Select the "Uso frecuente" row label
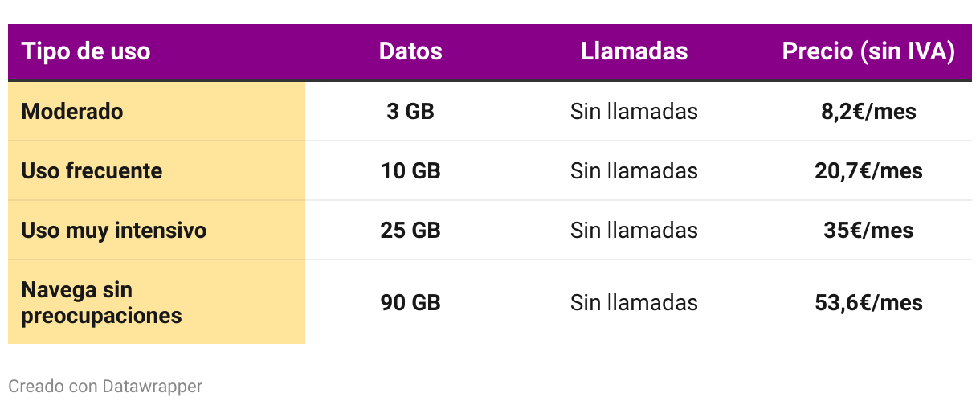The height and width of the screenshot is (405, 980). [x=92, y=170]
